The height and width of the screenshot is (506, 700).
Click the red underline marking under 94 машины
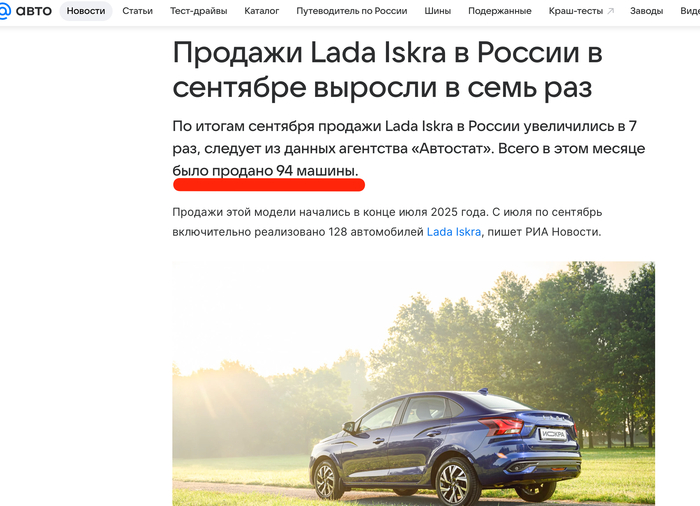[269, 184]
